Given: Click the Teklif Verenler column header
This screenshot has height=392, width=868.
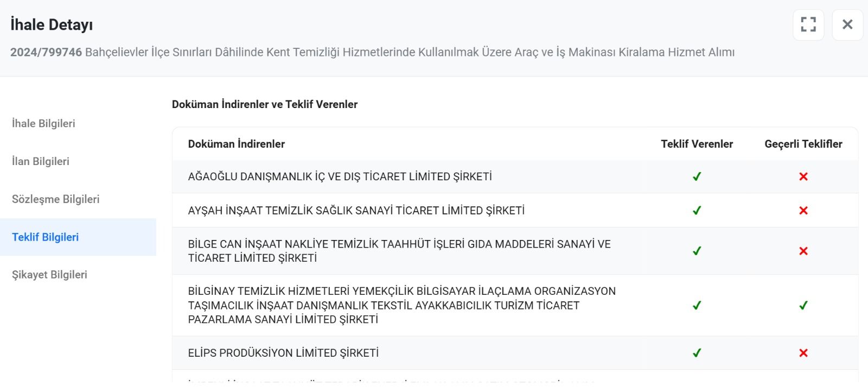Looking at the screenshot, I should click(x=697, y=144).
